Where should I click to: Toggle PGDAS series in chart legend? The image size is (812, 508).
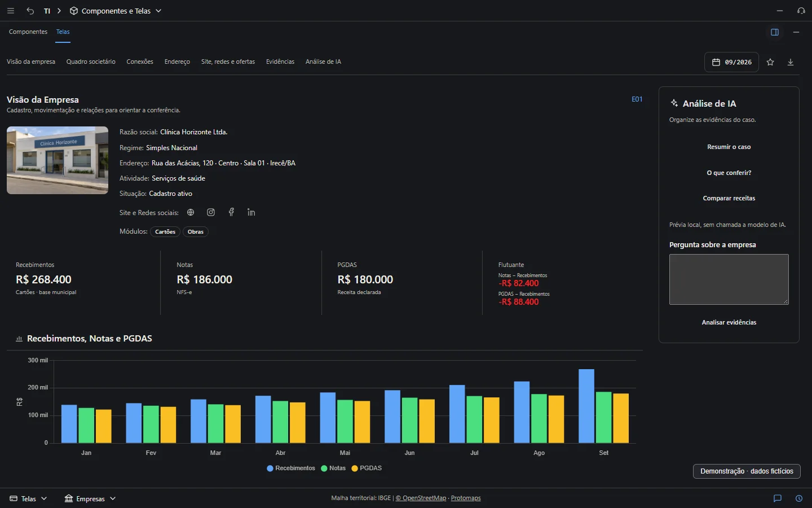coord(367,468)
